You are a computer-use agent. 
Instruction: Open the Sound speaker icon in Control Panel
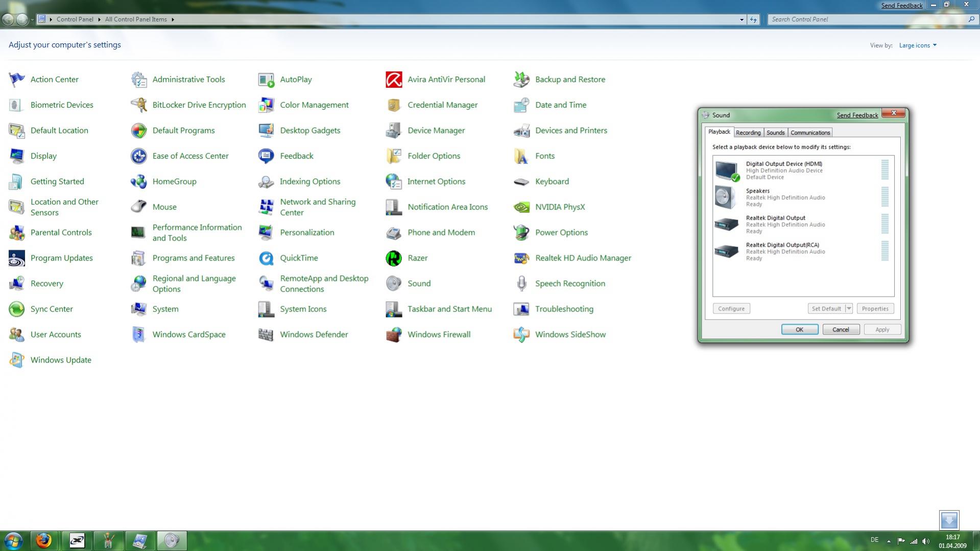click(x=394, y=283)
